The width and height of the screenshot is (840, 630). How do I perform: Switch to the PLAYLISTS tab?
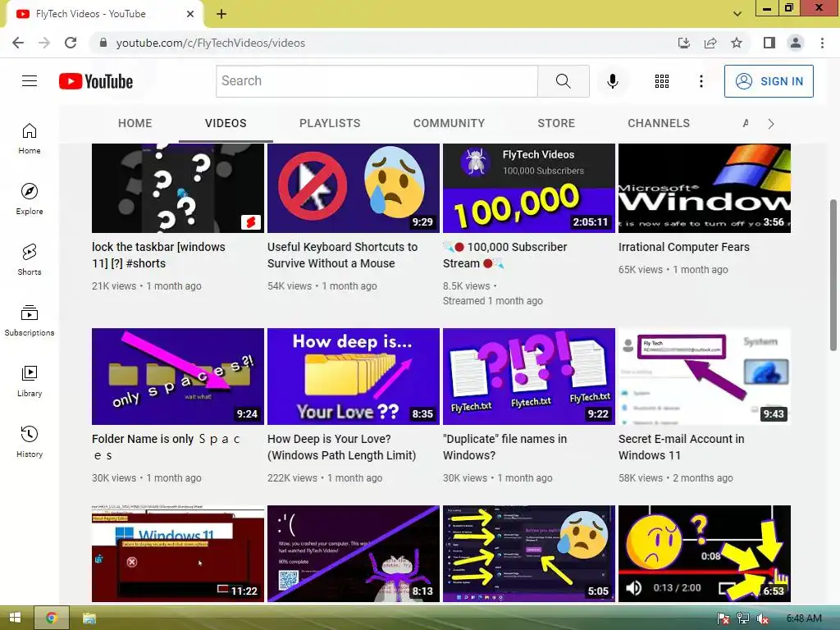coord(330,123)
